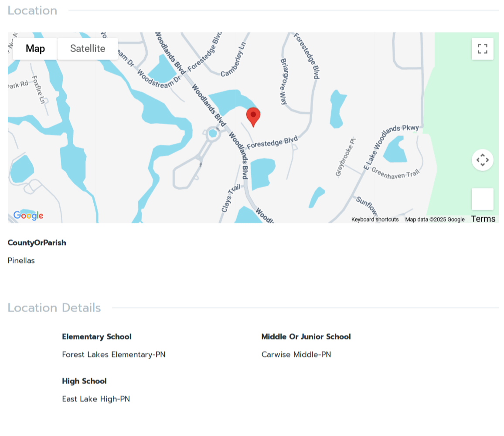Switch to the Map view tab
Viewport: 504px width, 436px height.
coord(35,49)
